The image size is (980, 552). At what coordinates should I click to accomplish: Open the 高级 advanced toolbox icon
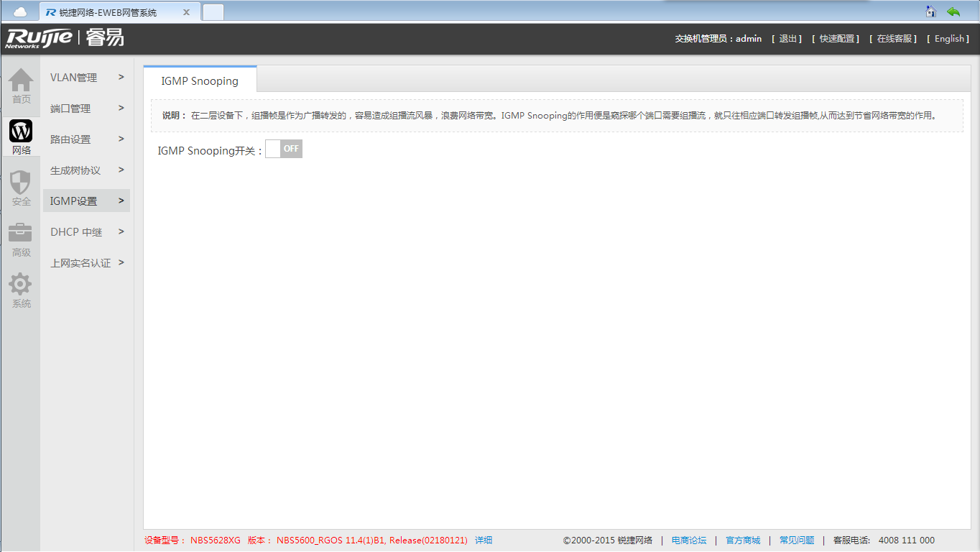(21, 240)
